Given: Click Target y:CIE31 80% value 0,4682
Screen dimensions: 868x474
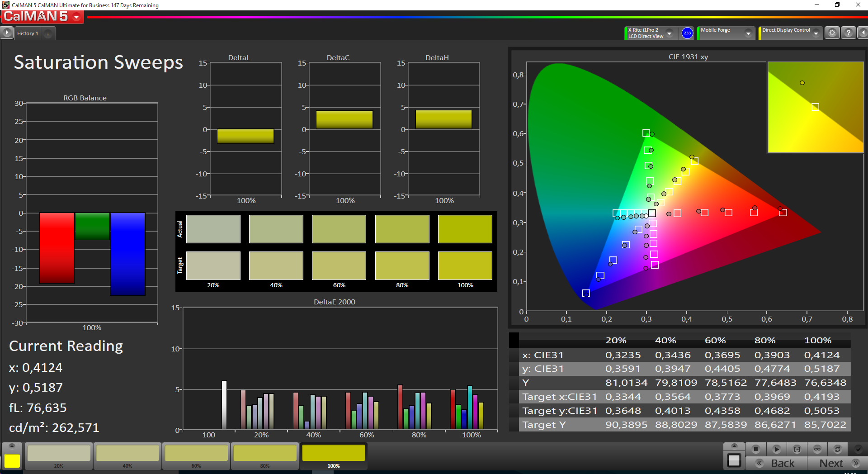Looking at the screenshot, I should 772,411.
